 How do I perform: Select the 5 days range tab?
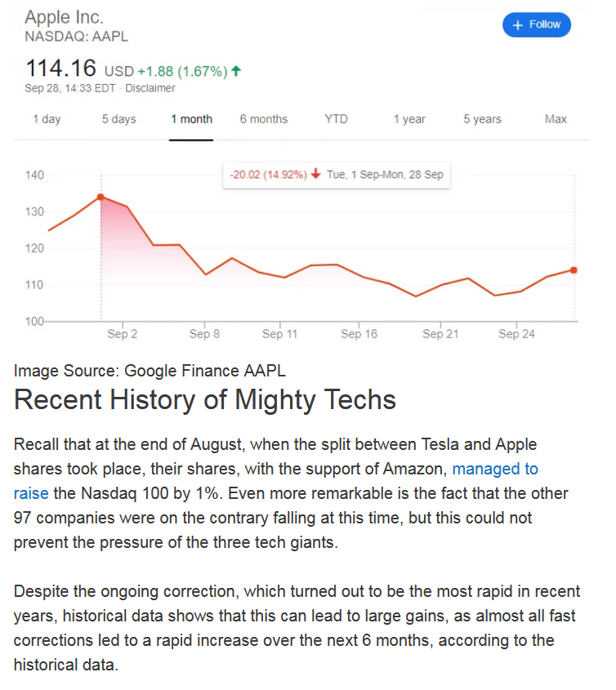pos(118,119)
